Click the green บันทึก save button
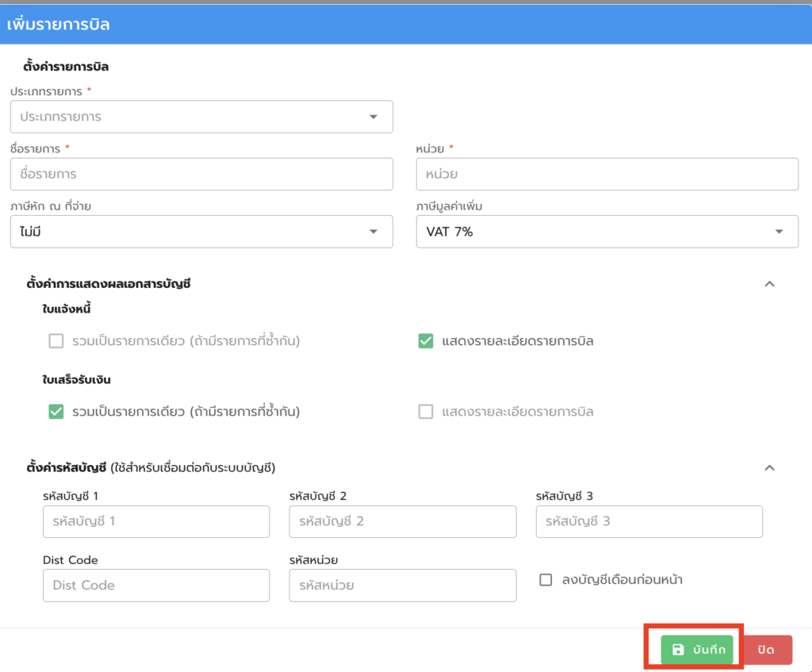 tap(696, 649)
